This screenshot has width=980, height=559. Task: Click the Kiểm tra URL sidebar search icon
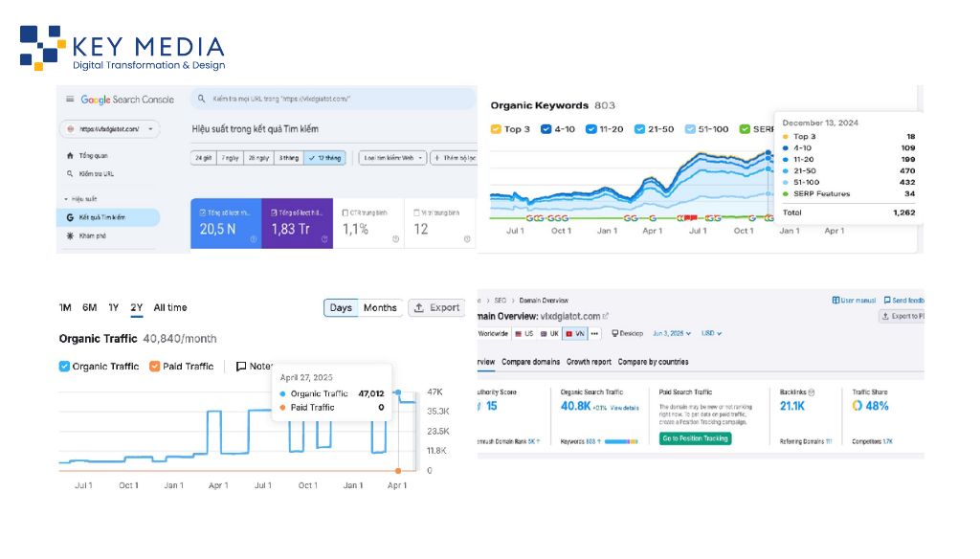(70, 174)
